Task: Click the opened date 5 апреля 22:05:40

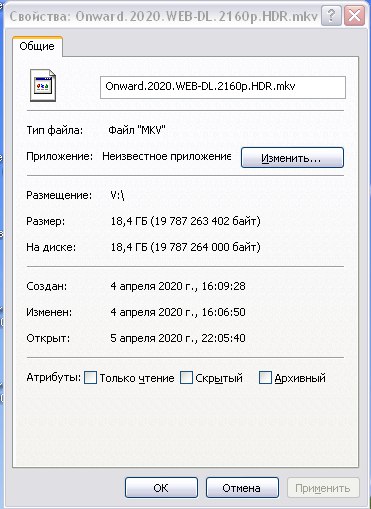Action: (178, 338)
